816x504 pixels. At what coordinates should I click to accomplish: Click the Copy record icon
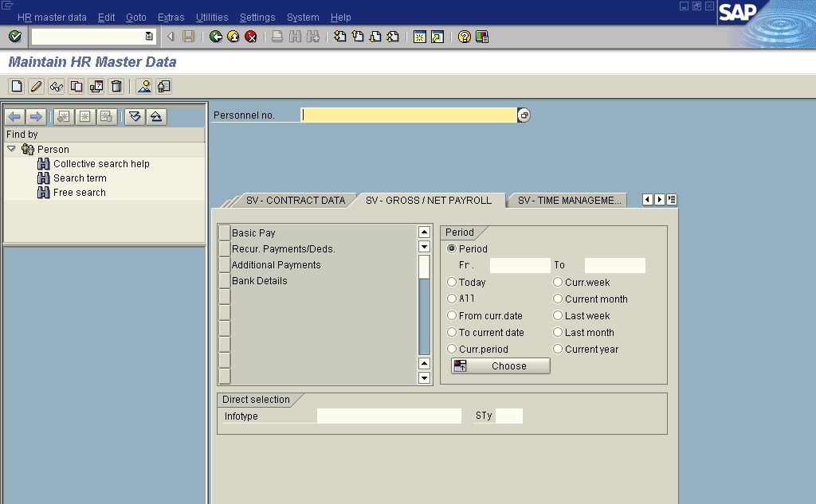76,86
